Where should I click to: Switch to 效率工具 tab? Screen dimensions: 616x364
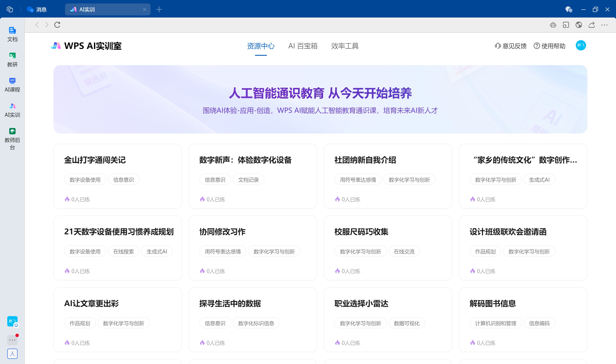coord(345,46)
